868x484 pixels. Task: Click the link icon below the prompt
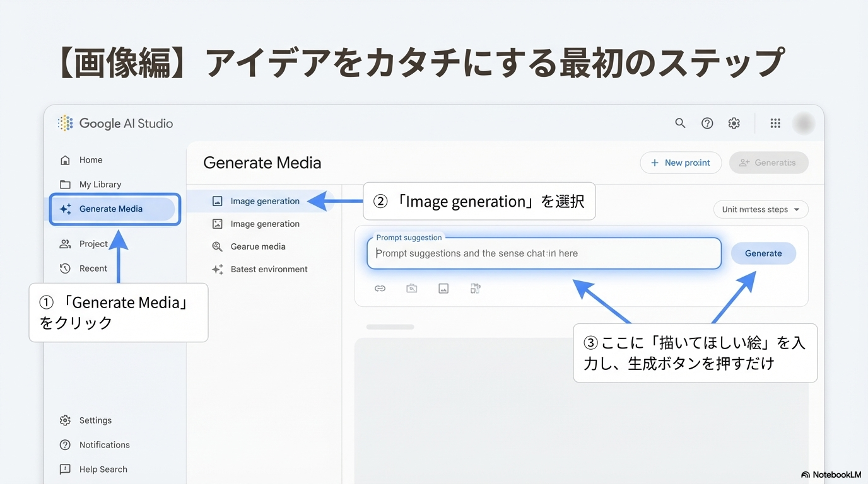pos(380,289)
